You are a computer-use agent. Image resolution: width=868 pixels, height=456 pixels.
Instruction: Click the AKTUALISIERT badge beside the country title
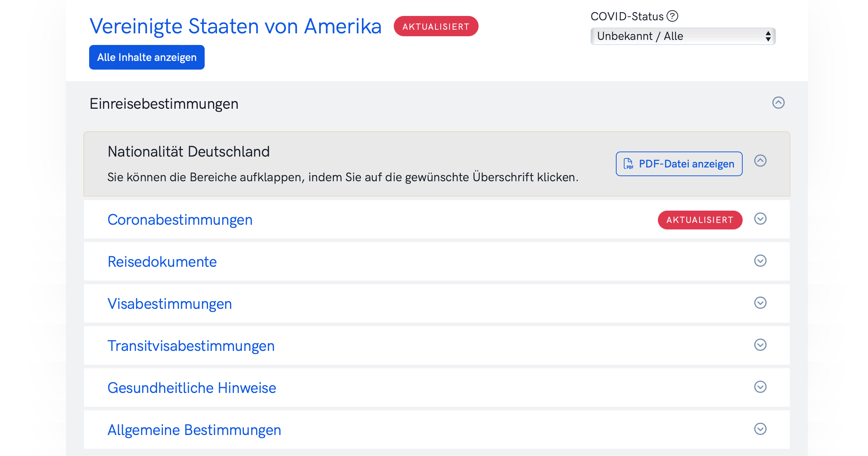coord(436,26)
